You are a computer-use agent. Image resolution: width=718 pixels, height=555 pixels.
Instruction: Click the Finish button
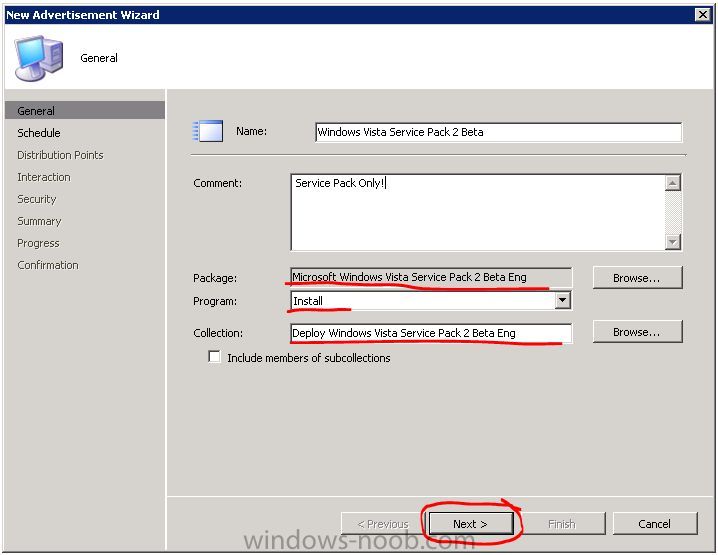(562, 523)
